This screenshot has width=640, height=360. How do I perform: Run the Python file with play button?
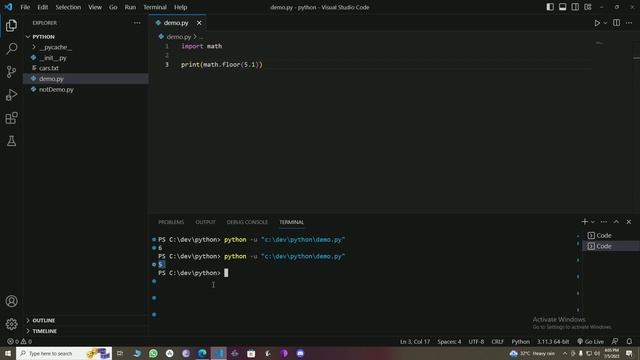[x=597, y=23]
